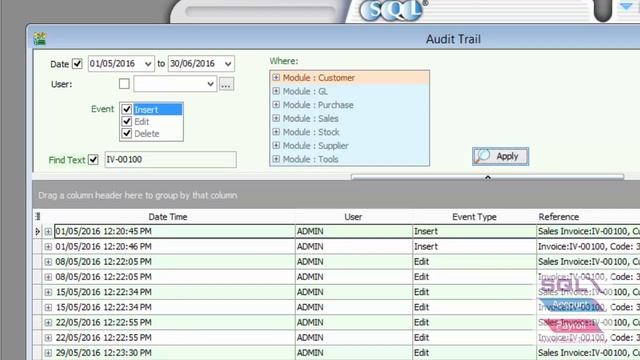Select Module : Customer tree item

tap(319, 78)
